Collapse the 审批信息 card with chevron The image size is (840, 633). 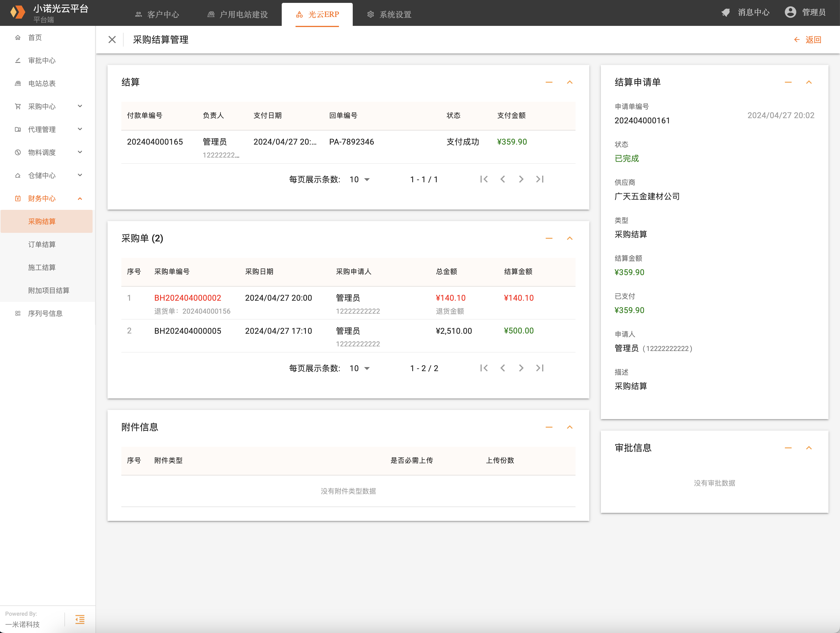(809, 448)
